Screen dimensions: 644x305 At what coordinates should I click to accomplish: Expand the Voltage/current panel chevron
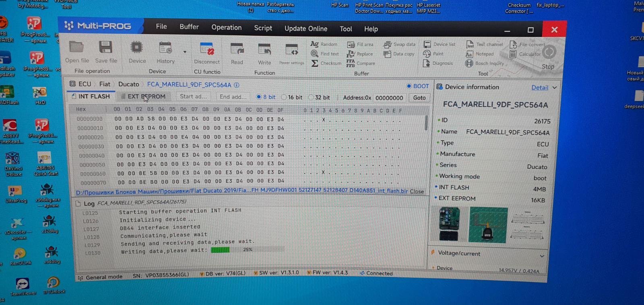coord(542,255)
